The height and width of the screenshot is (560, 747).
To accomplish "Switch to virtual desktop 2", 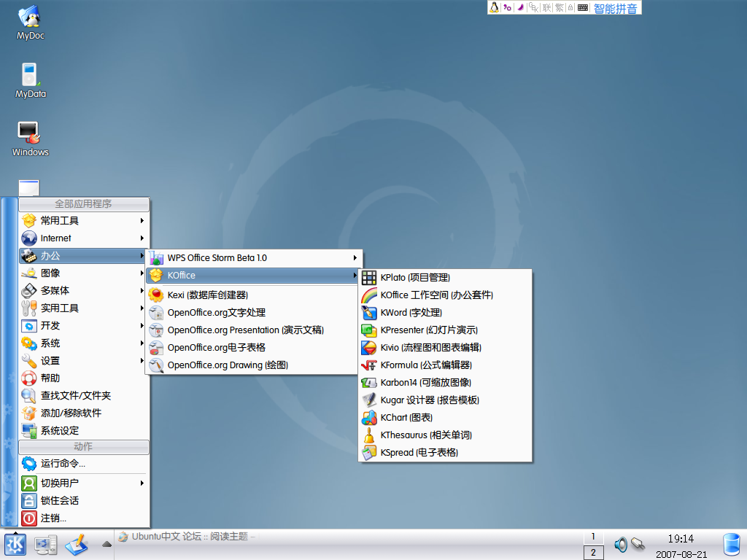I will tap(593, 553).
